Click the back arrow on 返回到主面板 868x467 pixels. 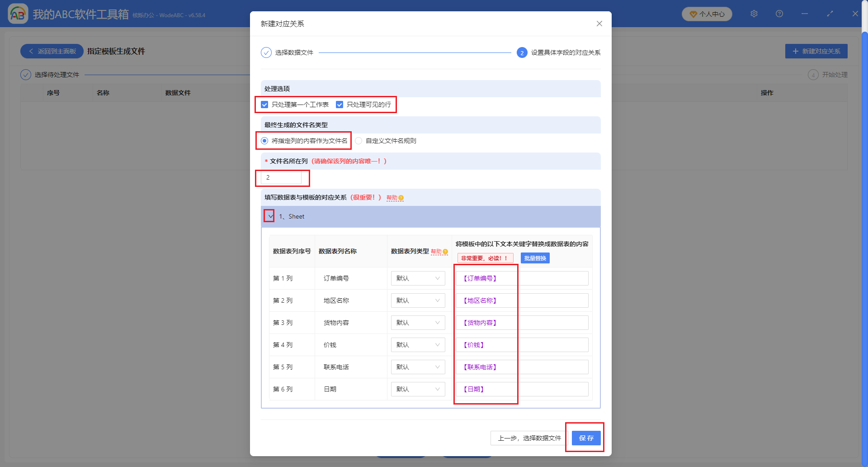[x=30, y=51]
